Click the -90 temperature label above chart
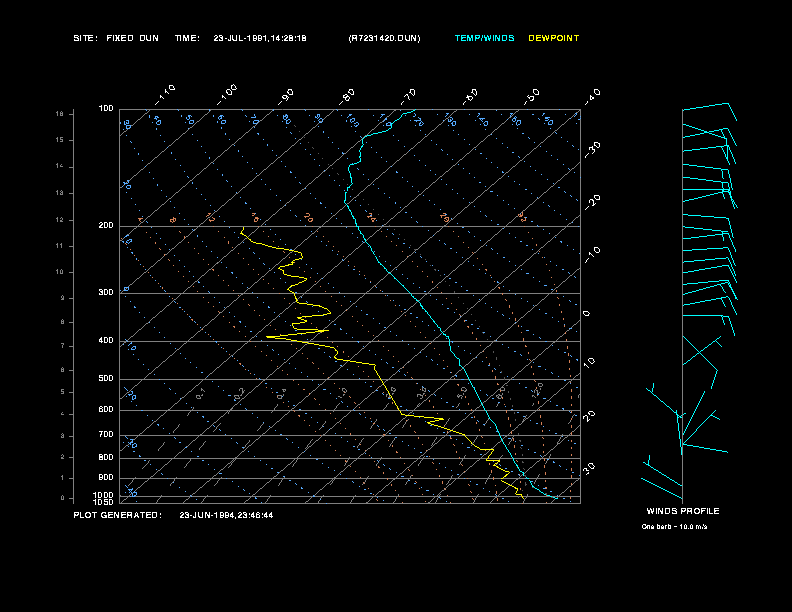The image size is (792, 612). (x=285, y=97)
